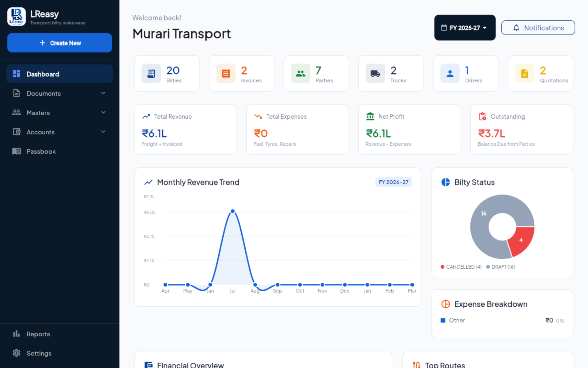Click the Total Revenue upward trend icon

pos(146,116)
